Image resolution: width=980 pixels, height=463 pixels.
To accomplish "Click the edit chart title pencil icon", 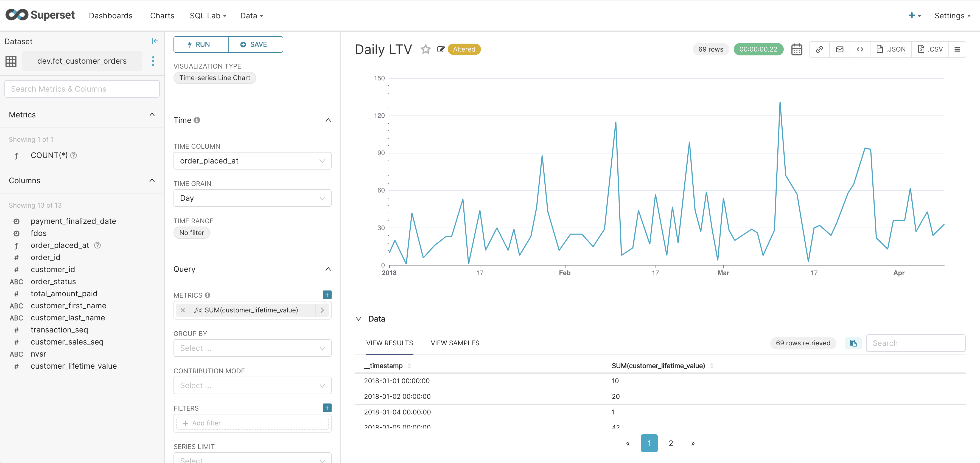I will (441, 49).
